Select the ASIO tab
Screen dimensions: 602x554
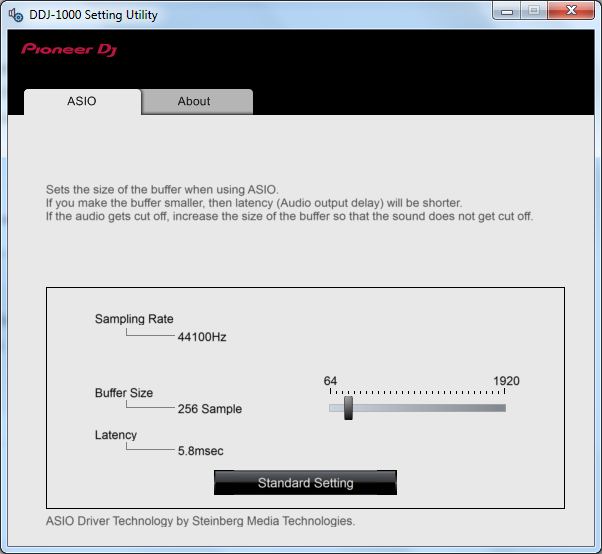pos(82,102)
